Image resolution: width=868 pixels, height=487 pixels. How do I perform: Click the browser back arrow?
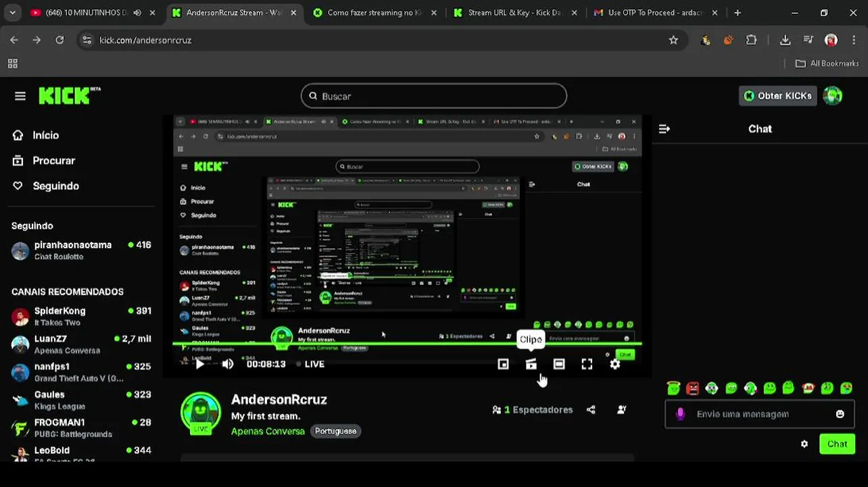pyautogui.click(x=14, y=41)
